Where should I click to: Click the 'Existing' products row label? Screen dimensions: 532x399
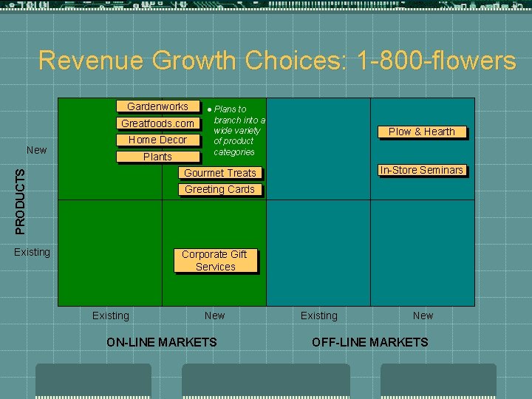(x=32, y=253)
